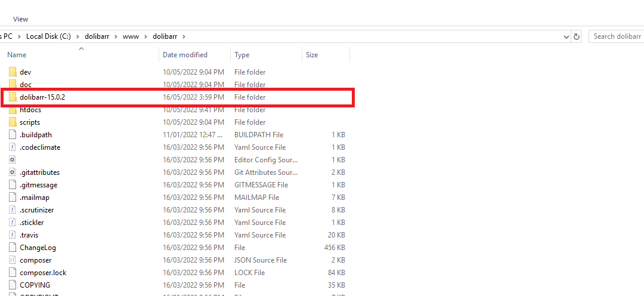
Task: Click the composer JSON file icon
Action: click(x=13, y=260)
